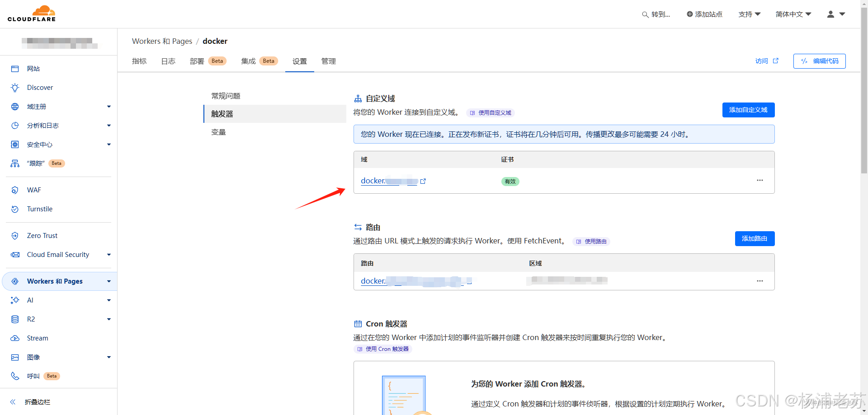868x415 pixels.
Task: Click the 呼叫 phone icon
Action: pyautogui.click(x=15, y=376)
